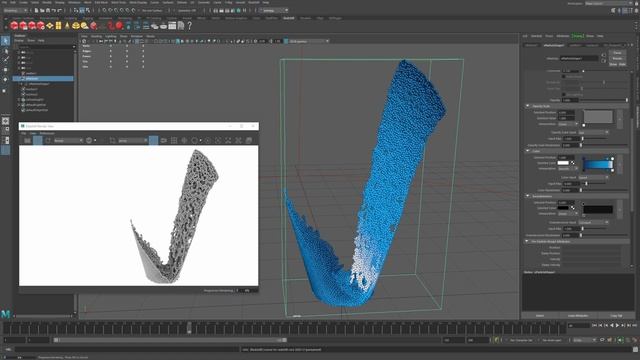Activate the Paint selection brush tool

click(5, 60)
